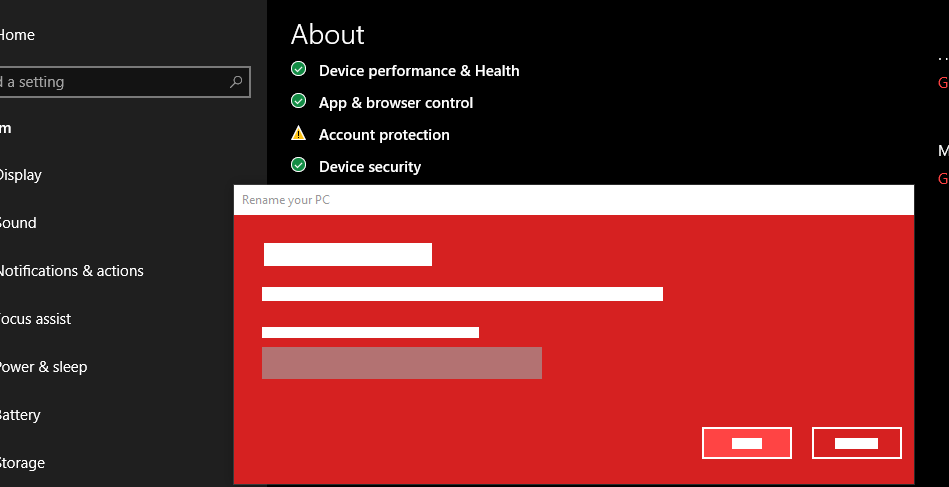Click the About page heading
Image resolution: width=949 pixels, height=487 pixels.
[327, 34]
